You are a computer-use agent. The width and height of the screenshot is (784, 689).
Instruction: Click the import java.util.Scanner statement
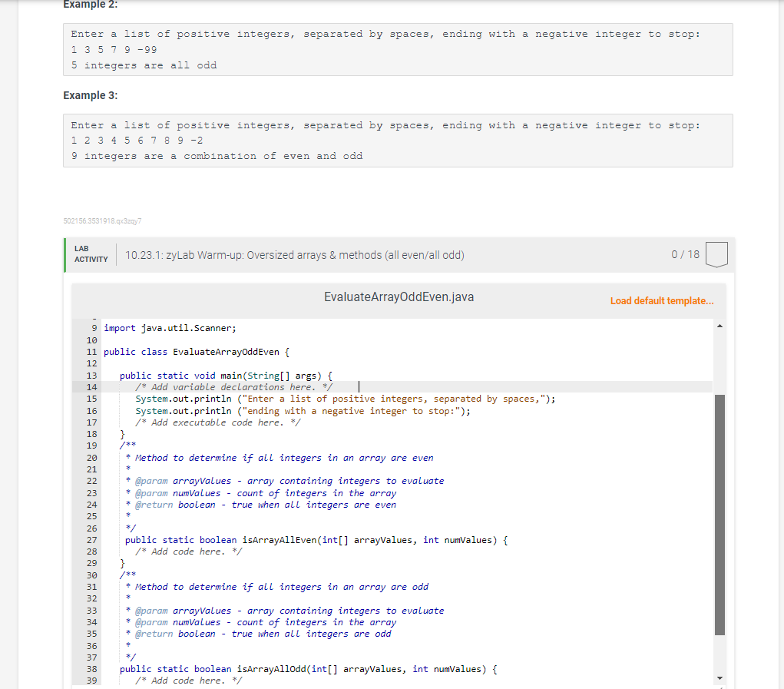click(x=170, y=327)
